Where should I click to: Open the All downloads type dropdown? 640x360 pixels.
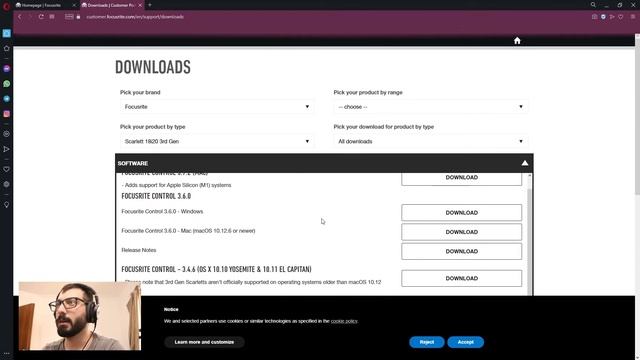(431, 141)
